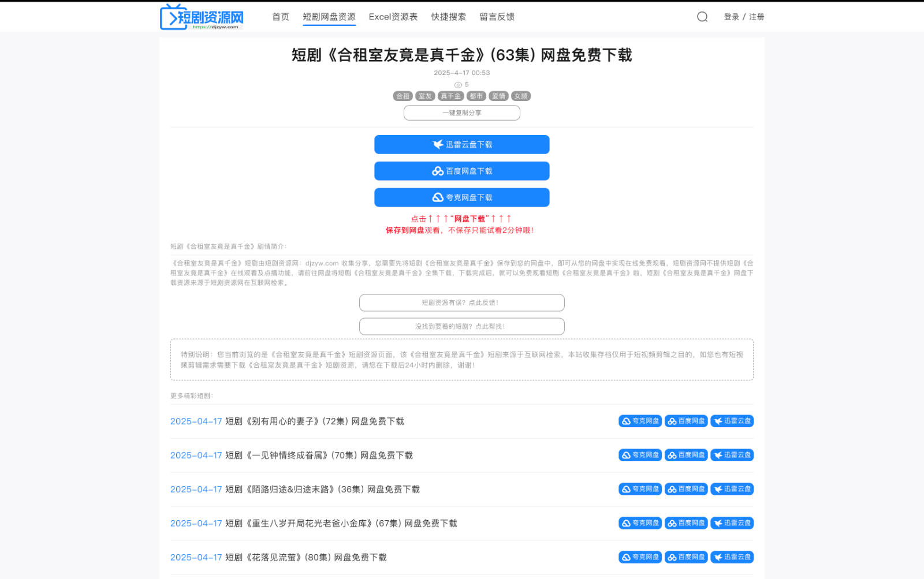Click 夸克网盘 icon for 别有用心的妻子

coord(640,421)
